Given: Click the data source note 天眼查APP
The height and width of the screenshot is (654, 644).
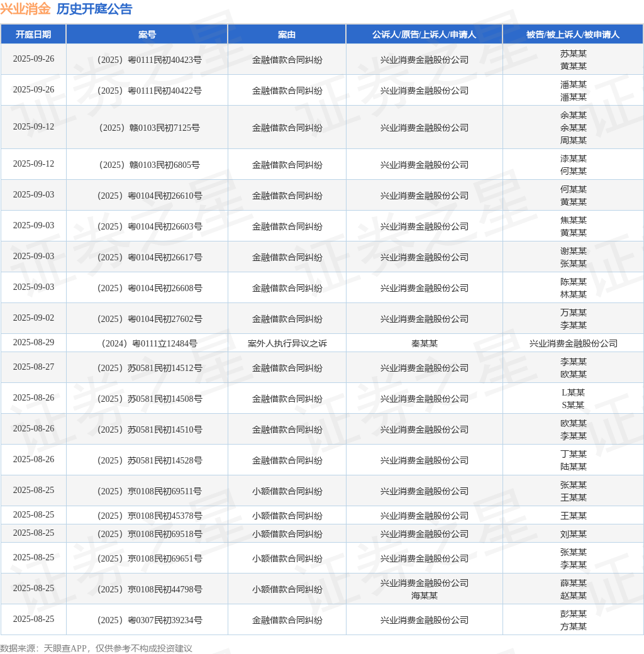Looking at the screenshot, I should [x=65, y=648].
